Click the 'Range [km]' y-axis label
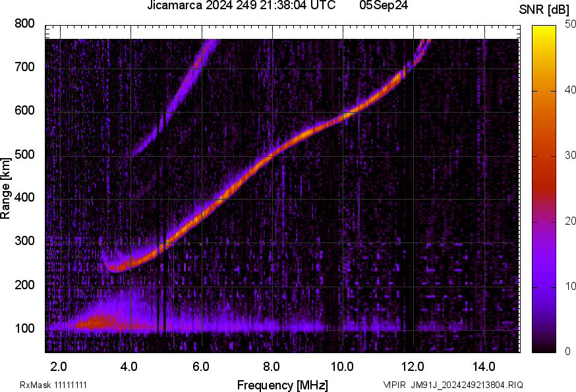This screenshot has width=576, height=392. click(x=5, y=188)
